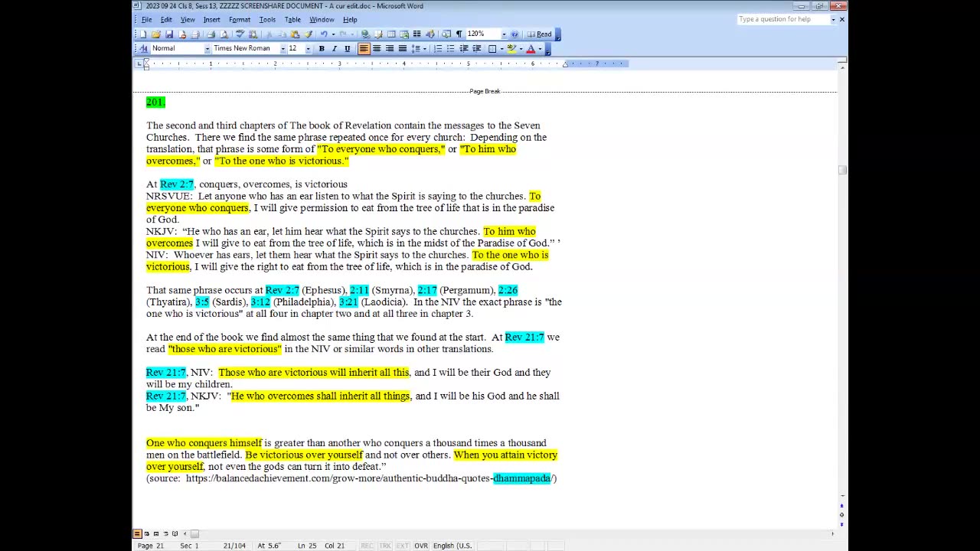Toggle TRK track changes in status bar
980x551 pixels.
click(x=384, y=546)
